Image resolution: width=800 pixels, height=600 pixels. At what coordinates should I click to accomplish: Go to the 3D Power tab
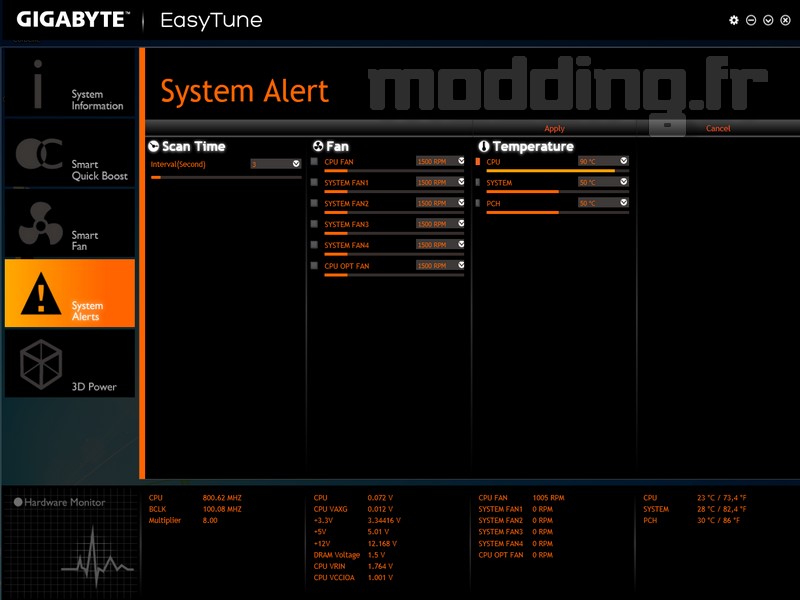[70, 363]
